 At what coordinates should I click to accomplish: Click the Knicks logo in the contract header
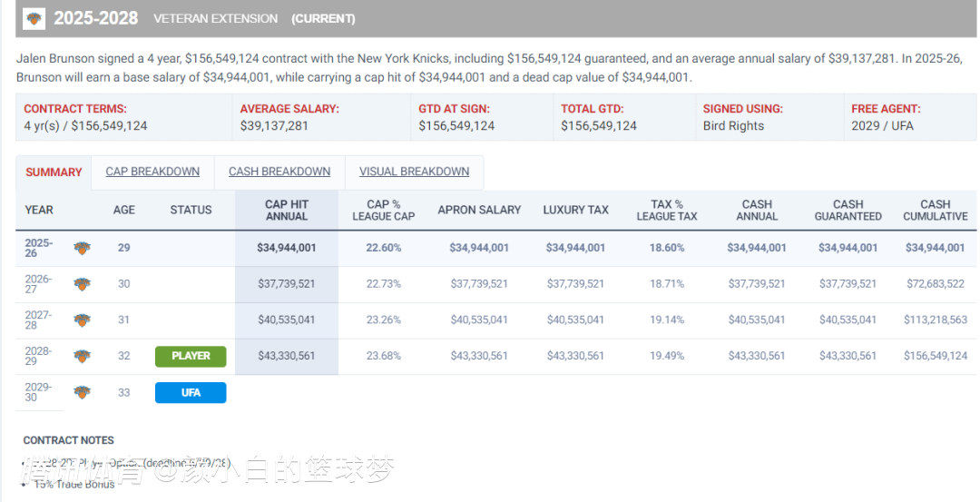(x=34, y=18)
